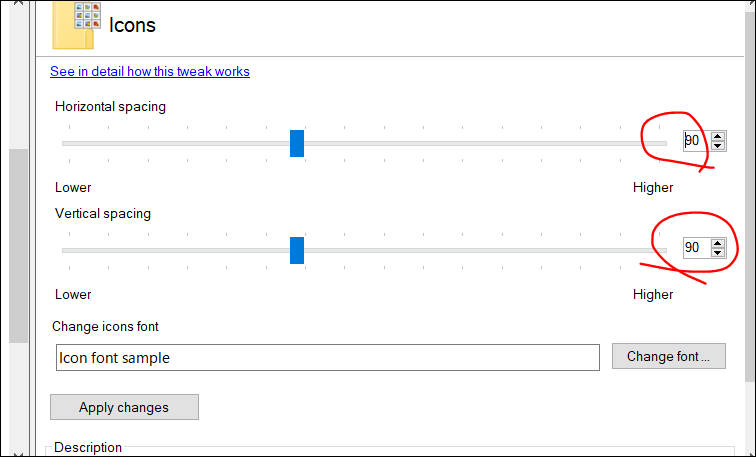Increase Horizontal spacing with the up spinner arrow
The width and height of the screenshot is (756, 457).
coord(718,137)
